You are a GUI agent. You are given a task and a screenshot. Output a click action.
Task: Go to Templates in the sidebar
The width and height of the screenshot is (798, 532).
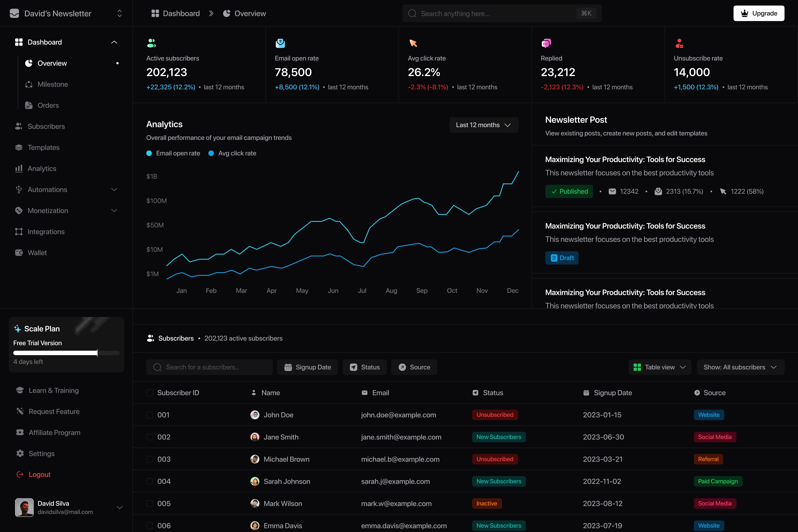tap(43, 148)
